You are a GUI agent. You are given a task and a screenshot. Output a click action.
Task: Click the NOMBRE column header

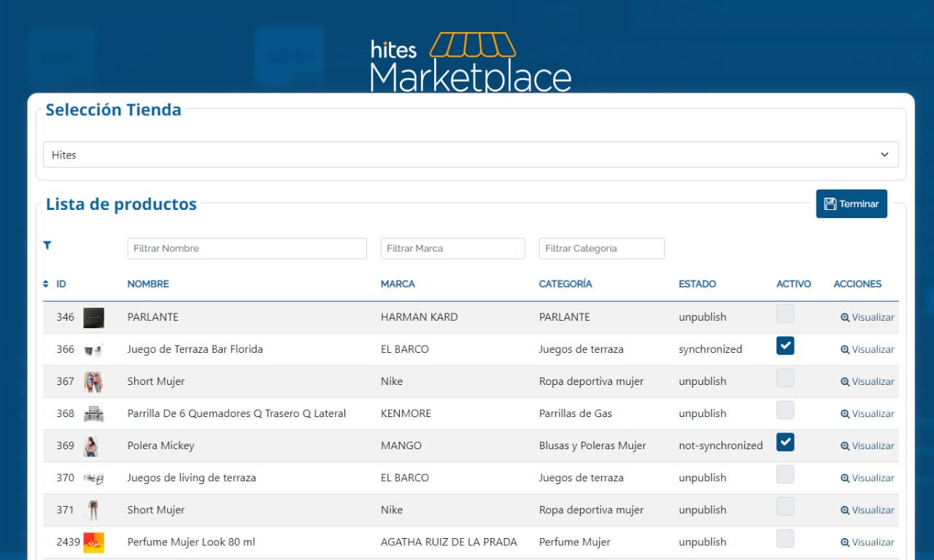(148, 284)
